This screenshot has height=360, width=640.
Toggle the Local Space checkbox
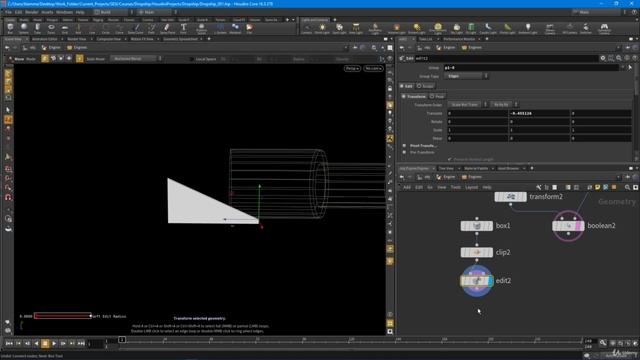click(191, 59)
